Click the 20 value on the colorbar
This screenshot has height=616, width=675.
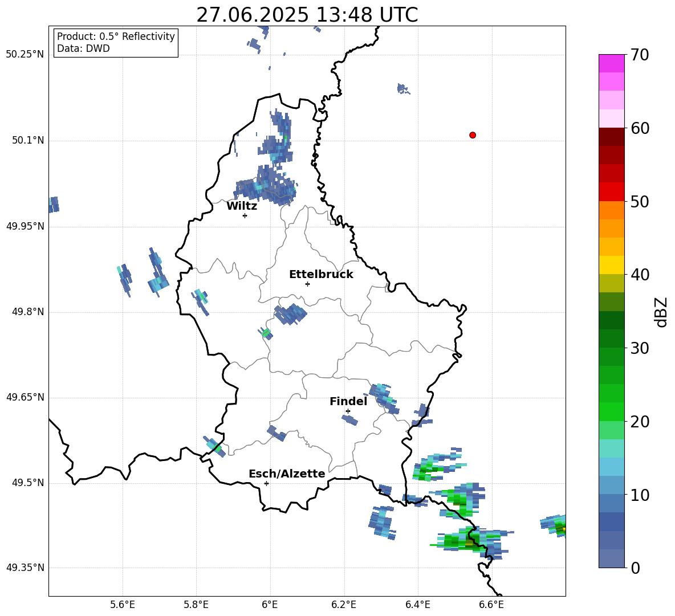[x=640, y=422]
